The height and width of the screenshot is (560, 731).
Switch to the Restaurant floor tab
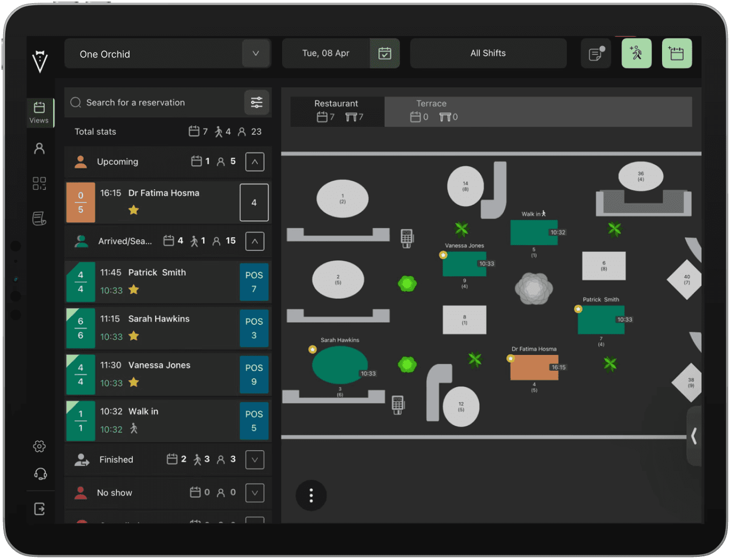coord(337,111)
